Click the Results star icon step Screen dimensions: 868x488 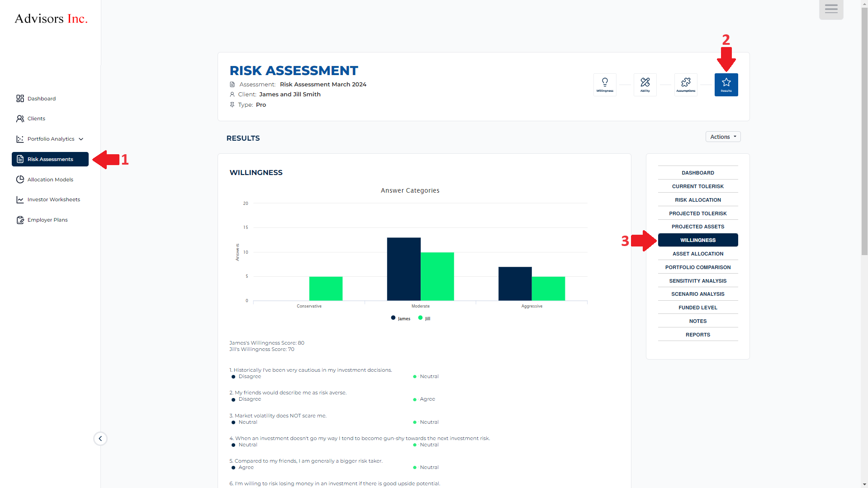[726, 85]
